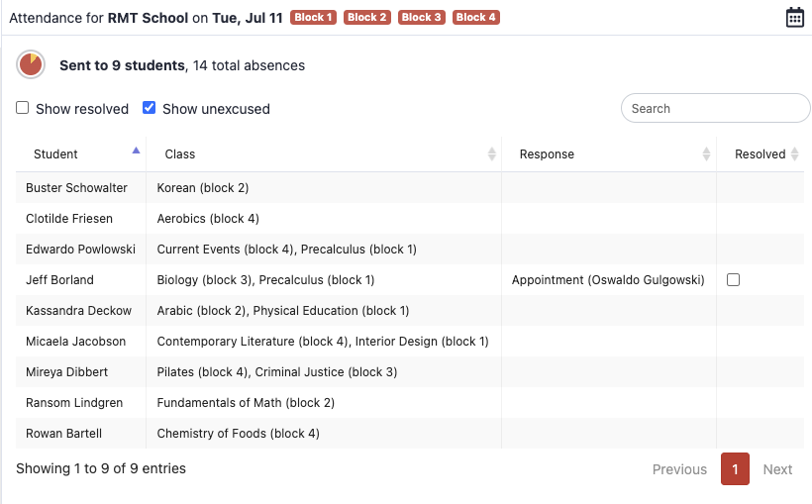The height and width of the screenshot is (504, 812).
Task: Click the Resolved column sort arrows
Action: click(794, 154)
